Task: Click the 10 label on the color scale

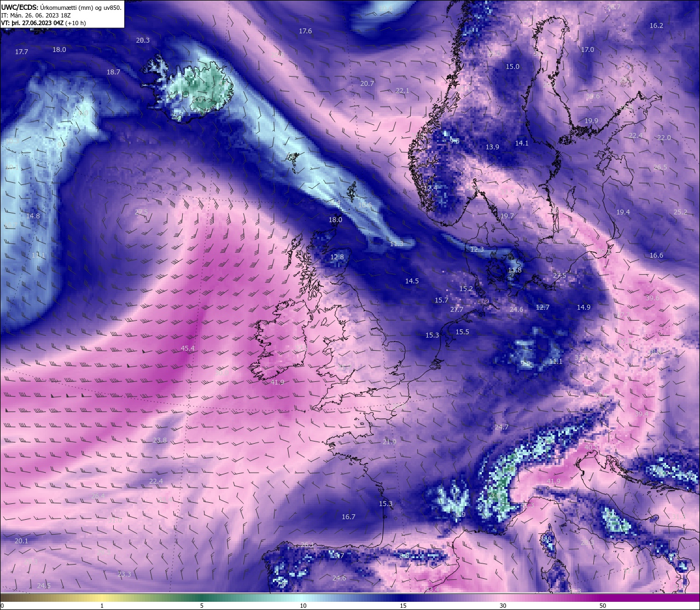Action: tap(303, 606)
